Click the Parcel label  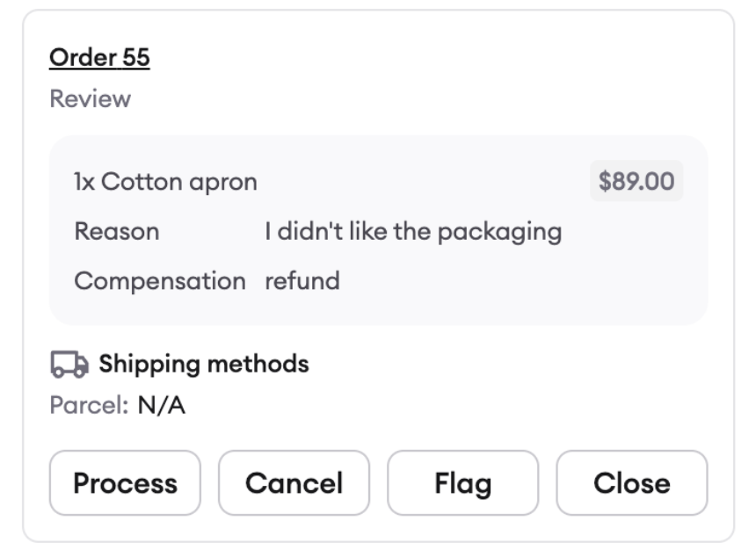tap(89, 405)
